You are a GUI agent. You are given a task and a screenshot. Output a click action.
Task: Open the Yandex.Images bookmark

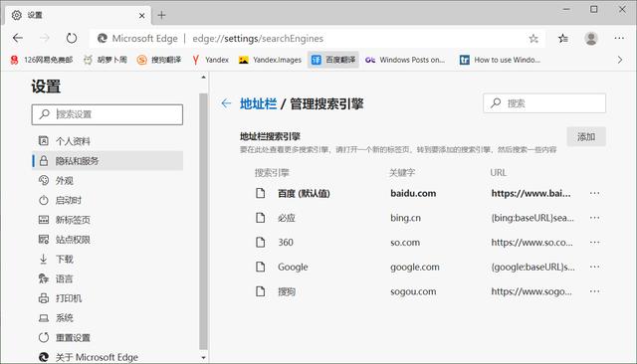(x=270, y=60)
